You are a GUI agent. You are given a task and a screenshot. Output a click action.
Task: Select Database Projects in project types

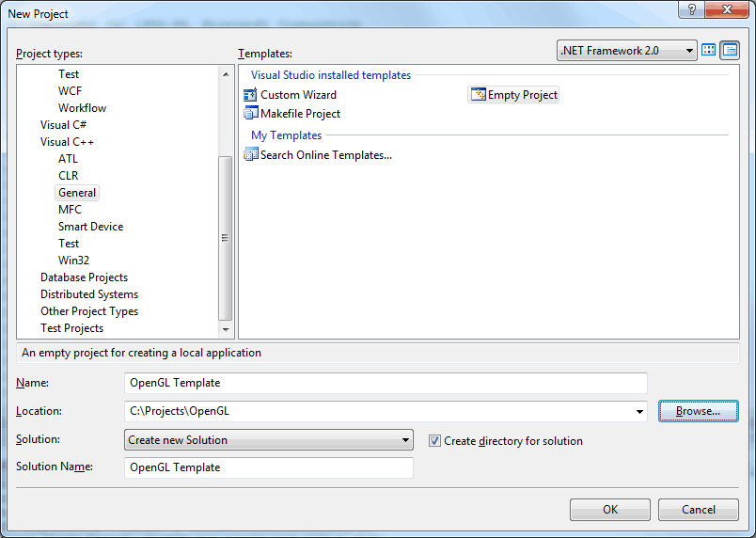(x=84, y=277)
